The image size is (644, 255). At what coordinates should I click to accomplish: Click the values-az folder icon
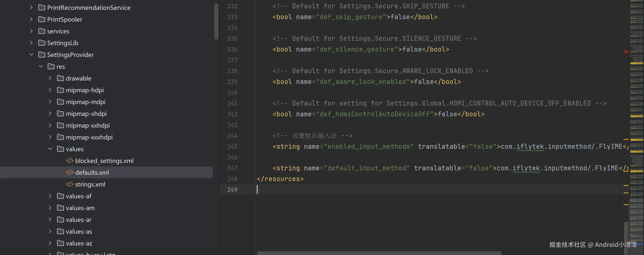point(60,243)
